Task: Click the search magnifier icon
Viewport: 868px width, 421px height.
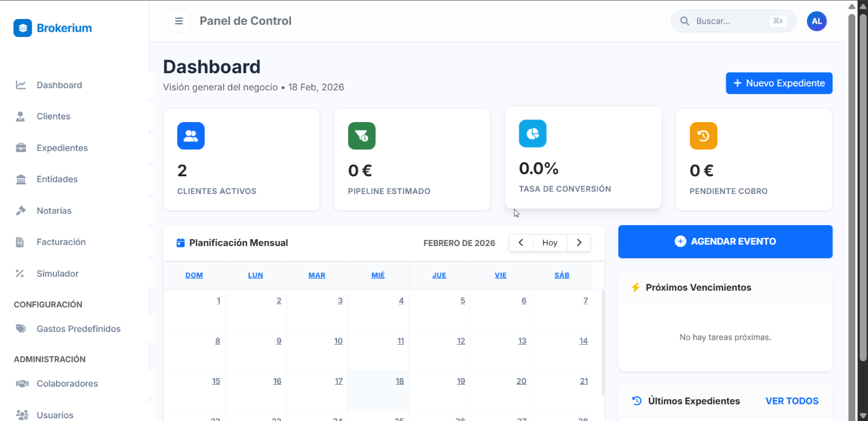Action: [x=684, y=21]
